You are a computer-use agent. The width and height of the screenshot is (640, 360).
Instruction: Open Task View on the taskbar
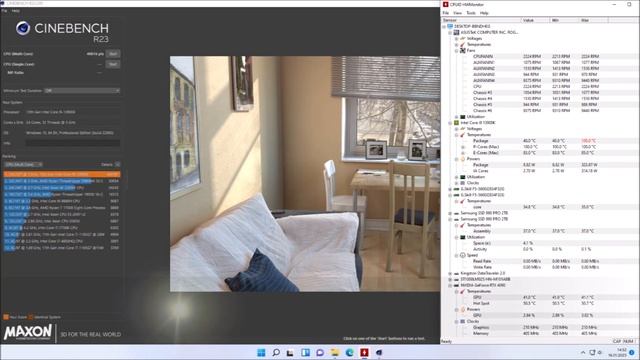(290, 352)
